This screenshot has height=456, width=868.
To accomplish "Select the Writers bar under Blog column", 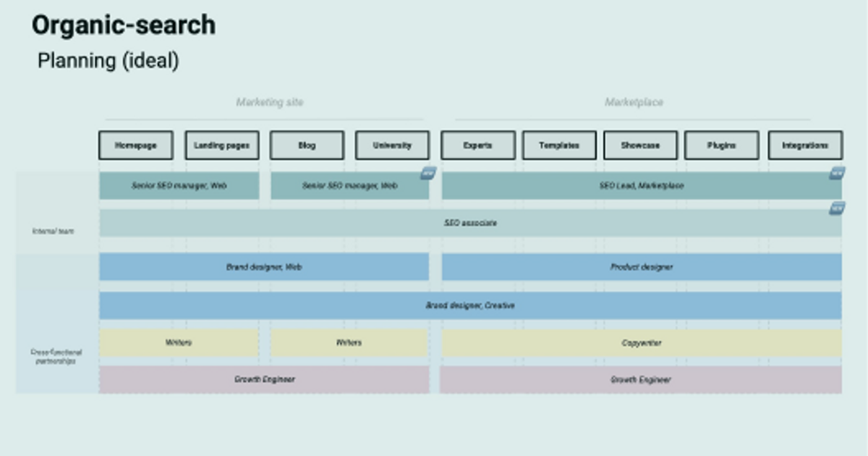I will tap(349, 343).
